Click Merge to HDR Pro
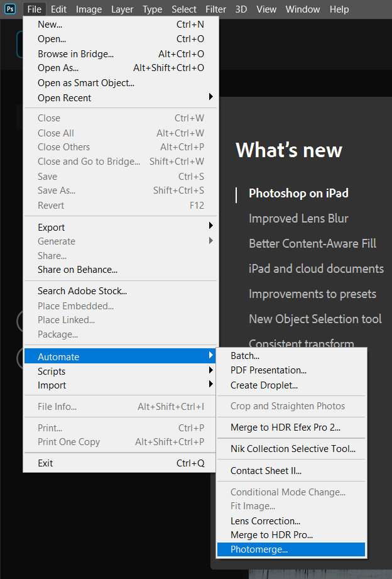 271,535
